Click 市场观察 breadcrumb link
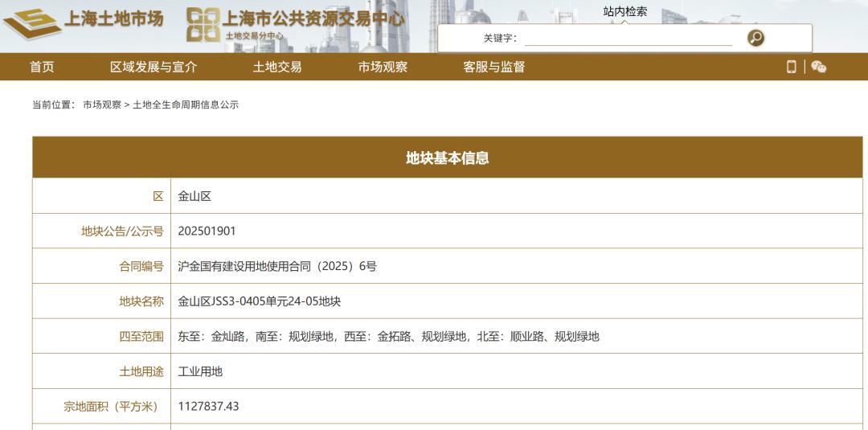This screenshot has height=430, width=868. [102, 104]
